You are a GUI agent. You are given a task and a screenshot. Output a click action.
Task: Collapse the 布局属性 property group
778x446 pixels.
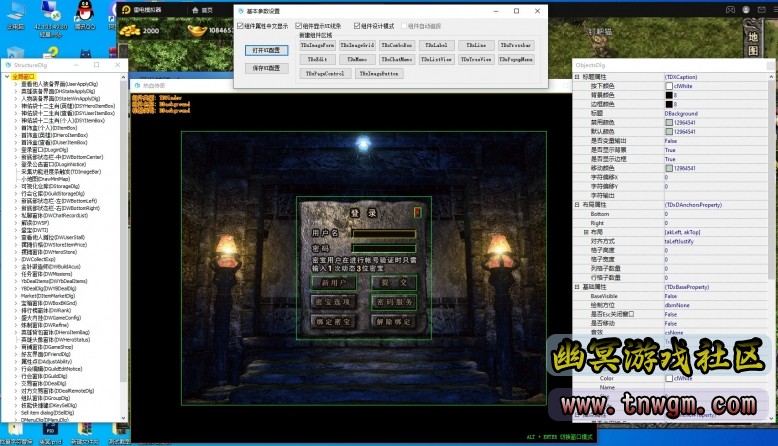577,205
